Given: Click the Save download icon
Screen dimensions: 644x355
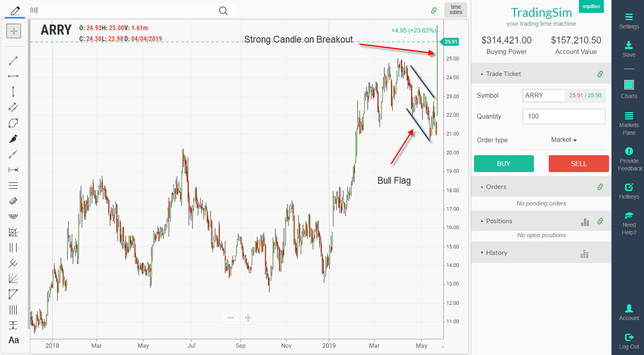Looking at the screenshot, I should tap(629, 45).
